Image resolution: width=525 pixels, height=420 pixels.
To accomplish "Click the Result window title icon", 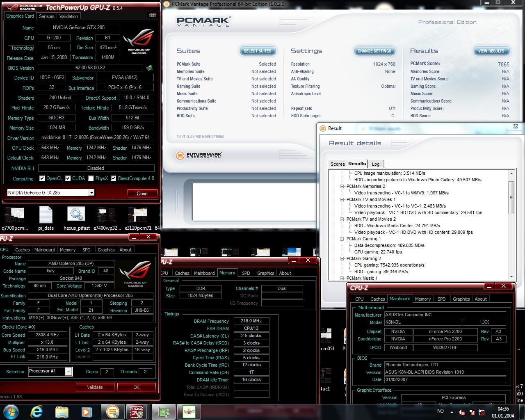I will 323,128.
